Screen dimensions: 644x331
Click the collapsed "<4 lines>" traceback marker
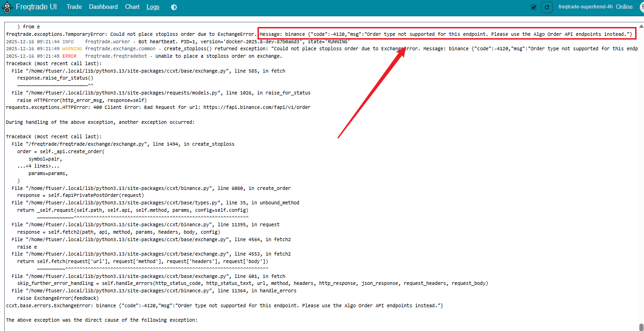39,166
